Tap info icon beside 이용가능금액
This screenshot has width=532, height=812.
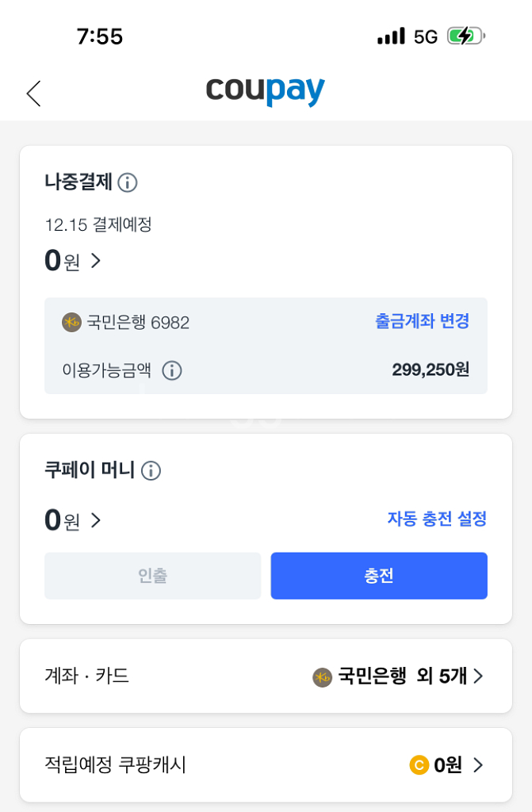[172, 370]
